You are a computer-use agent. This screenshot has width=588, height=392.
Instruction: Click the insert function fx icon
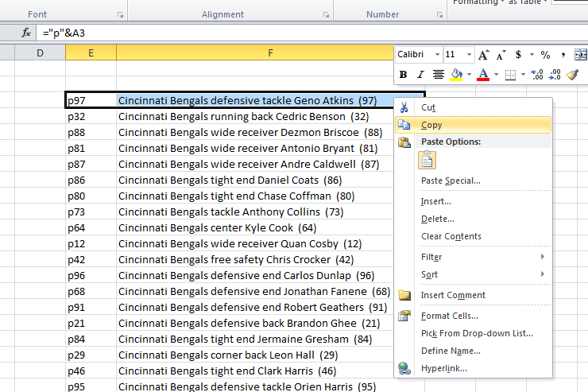[x=26, y=33]
